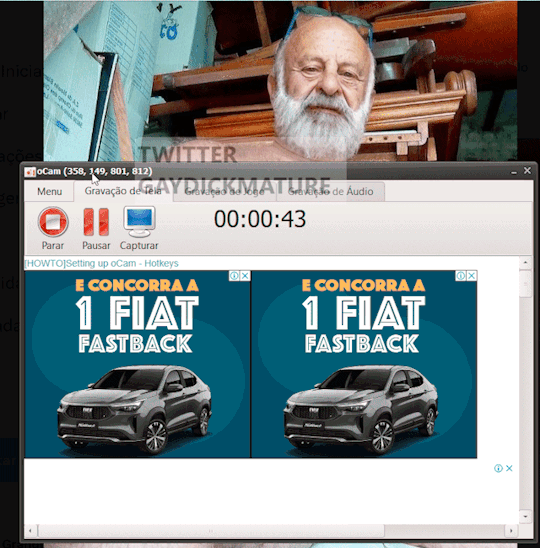Open HOWTO Setting up oCam Hotkeys link
The height and width of the screenshot is (548, 540).
tap(101, 263)
